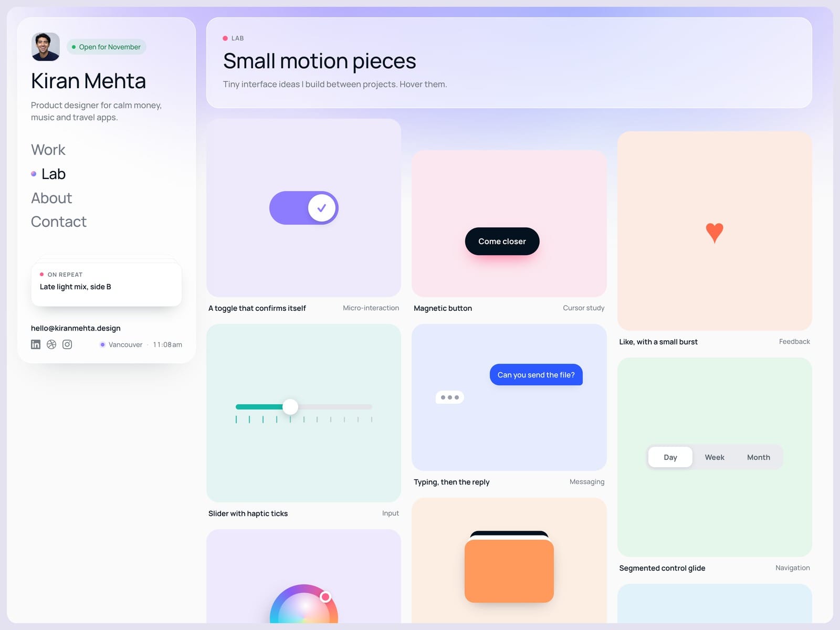Click the Come closer button
Screen dimensions: 840x630
tap(502, 241)
